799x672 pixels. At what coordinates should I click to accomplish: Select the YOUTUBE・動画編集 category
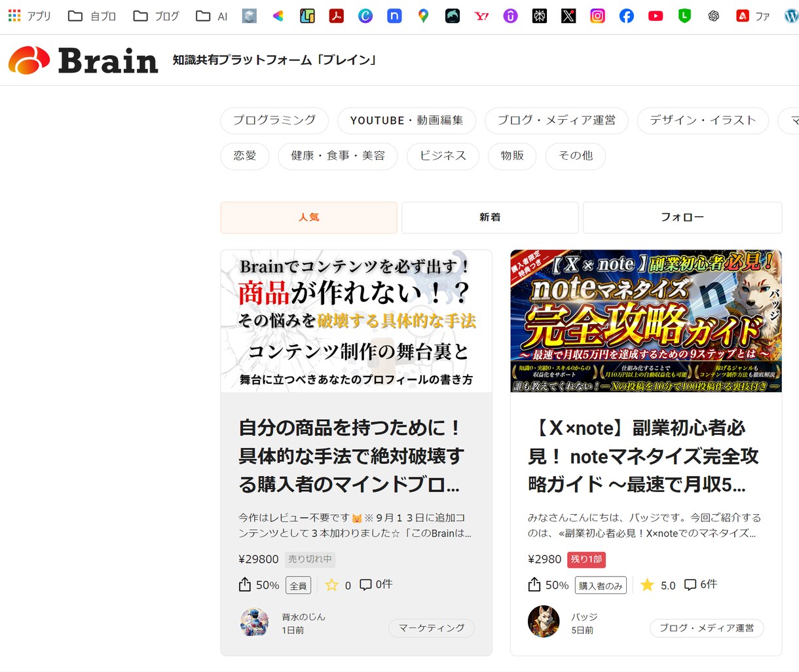pos(407,121)
